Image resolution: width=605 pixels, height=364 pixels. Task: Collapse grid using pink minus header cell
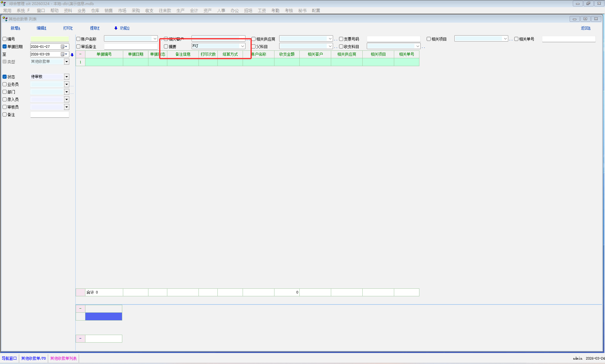click(x=80, y=54)
